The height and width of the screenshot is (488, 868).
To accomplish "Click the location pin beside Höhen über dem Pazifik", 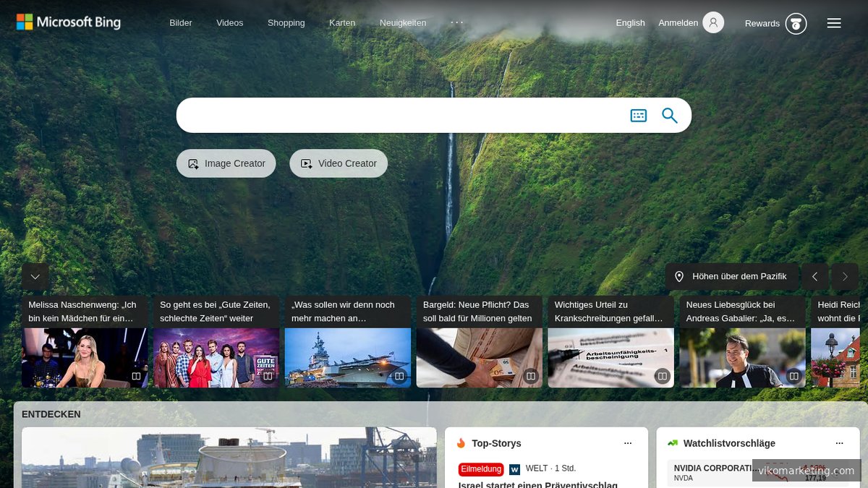I will [x=679, y=276].
